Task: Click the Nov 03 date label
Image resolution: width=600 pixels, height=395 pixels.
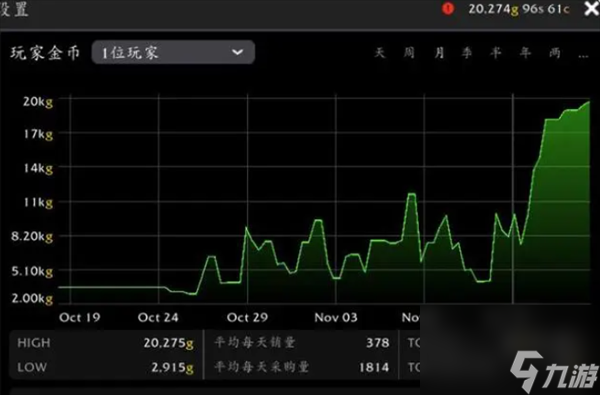Action: pos(336,317)
